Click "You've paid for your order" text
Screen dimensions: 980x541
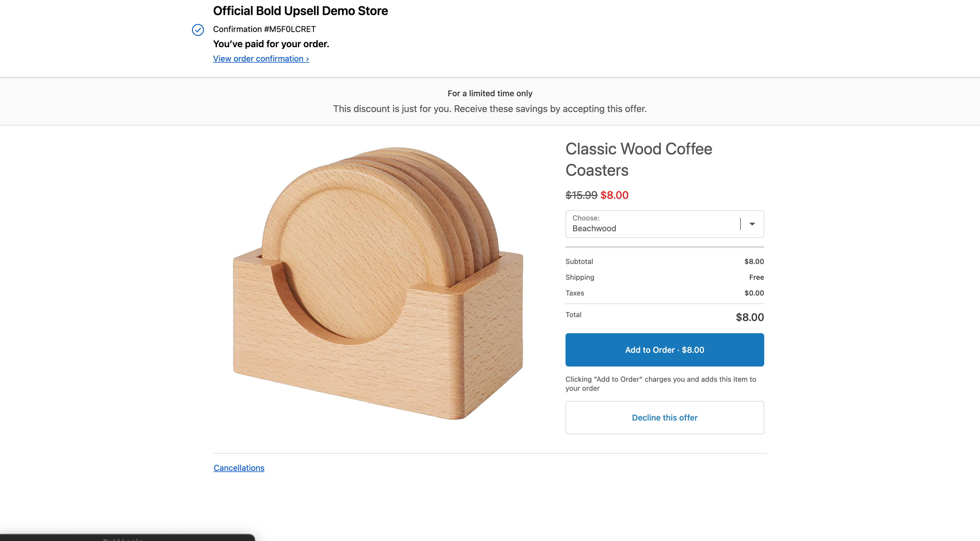271,43
